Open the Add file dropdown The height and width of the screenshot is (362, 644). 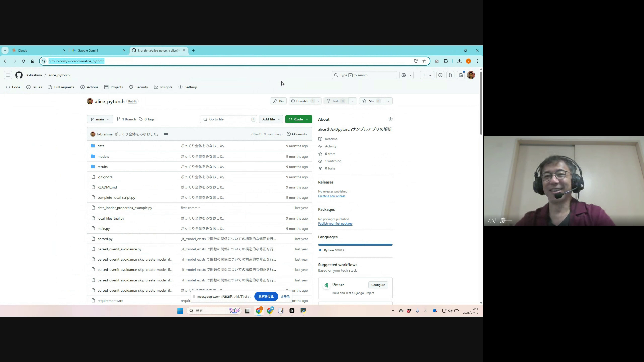tap(271, 119)
